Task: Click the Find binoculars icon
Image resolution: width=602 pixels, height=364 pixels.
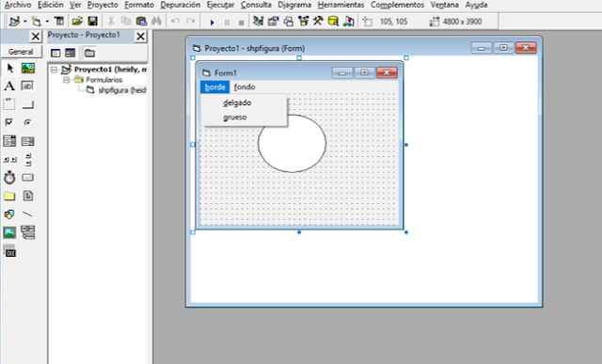Action: coord(156,21)
